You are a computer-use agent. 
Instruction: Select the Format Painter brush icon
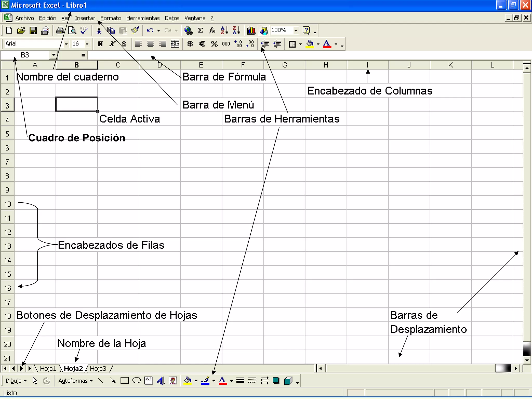pyautogui.click(x=135, y=30)
